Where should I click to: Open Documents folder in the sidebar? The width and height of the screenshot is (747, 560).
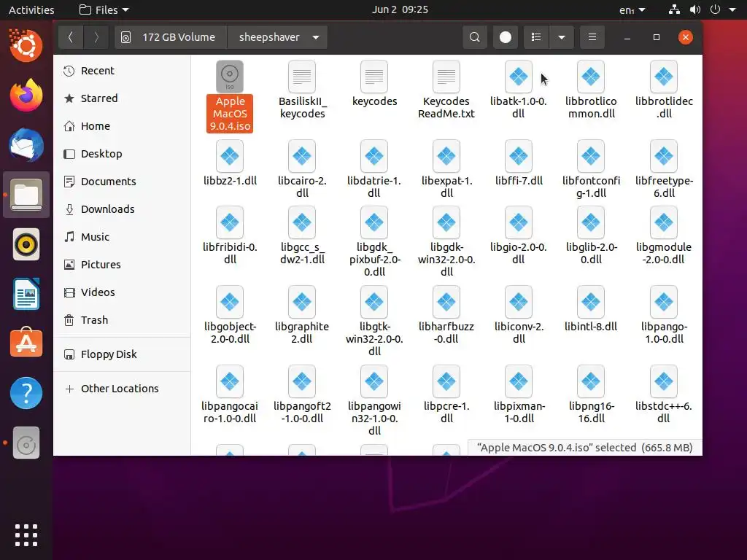click(123, 181)
